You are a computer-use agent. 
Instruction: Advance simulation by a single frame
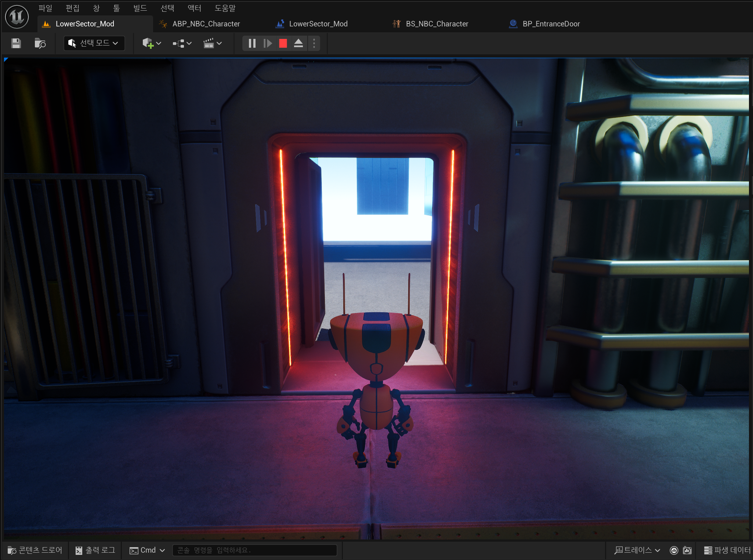pyautogui.click(x=268, y=43)
